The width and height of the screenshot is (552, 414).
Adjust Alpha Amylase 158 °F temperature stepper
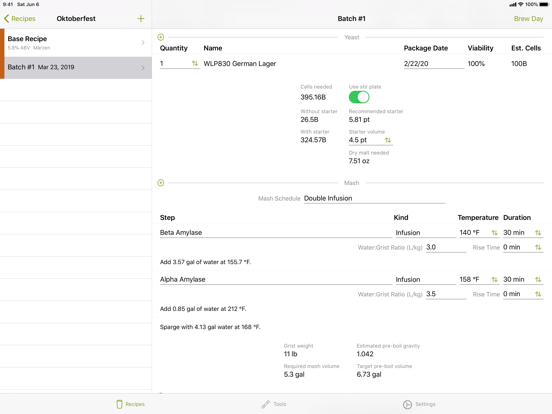coord(495,280)
